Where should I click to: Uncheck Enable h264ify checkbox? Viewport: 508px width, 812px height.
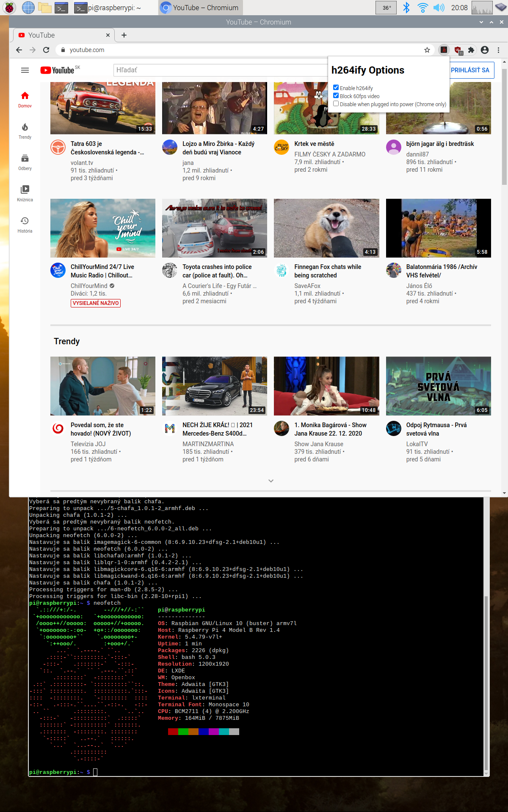[x=336, y=88]
